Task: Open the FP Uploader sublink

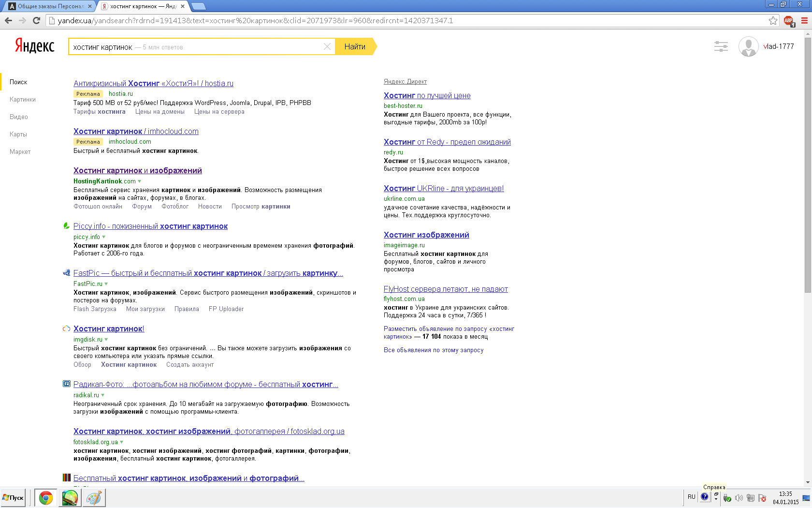Action: tap(226, 309)
